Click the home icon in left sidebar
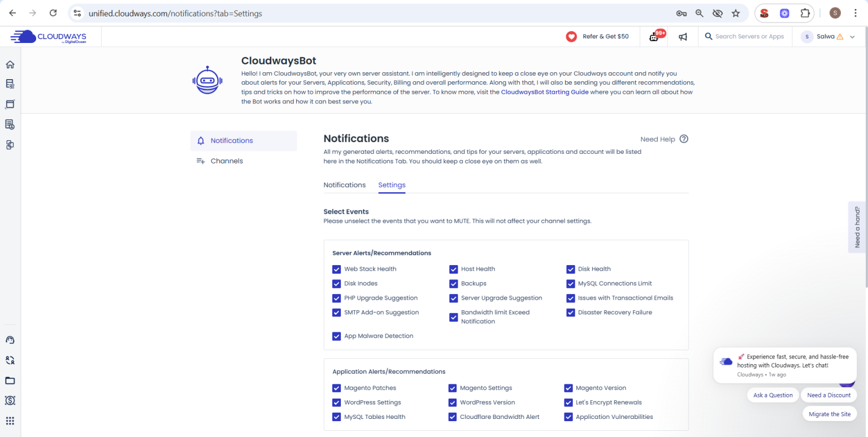Viewport: 868px width, 437px height. (x=10, y=64)
